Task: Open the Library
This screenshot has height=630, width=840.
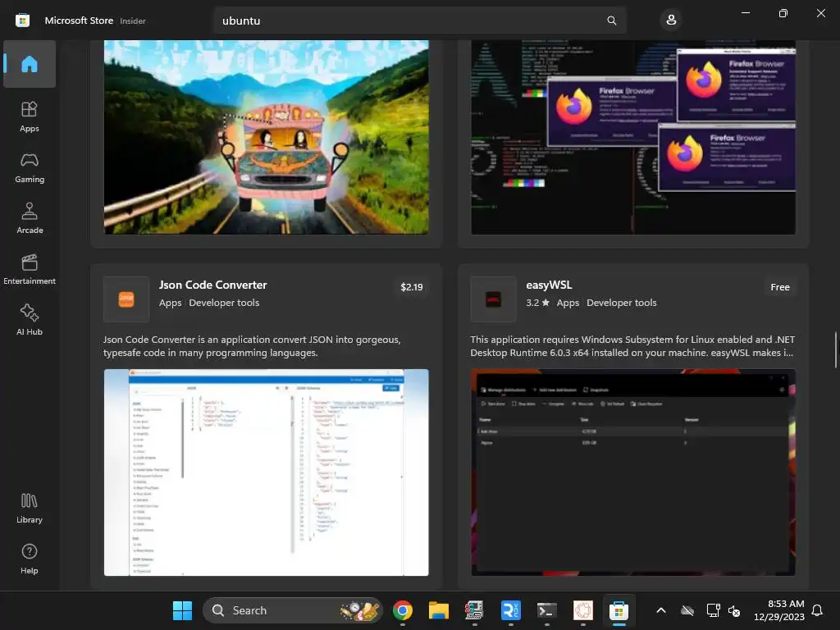Action: [x=30, y=508]
